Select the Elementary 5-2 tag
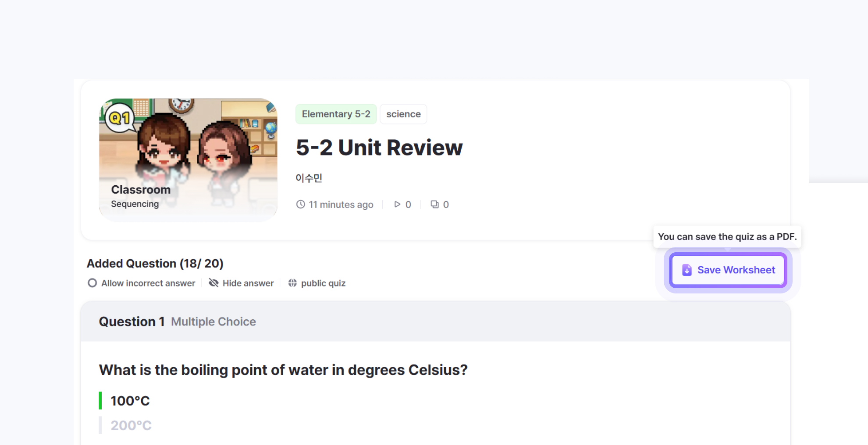 (x=336, y=114)
